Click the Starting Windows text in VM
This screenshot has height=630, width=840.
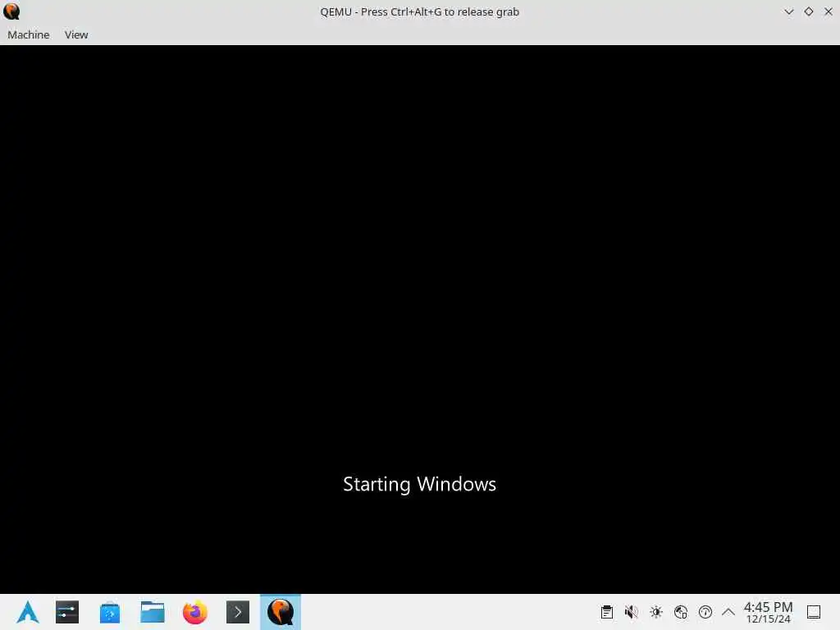(x=419, y=484)
